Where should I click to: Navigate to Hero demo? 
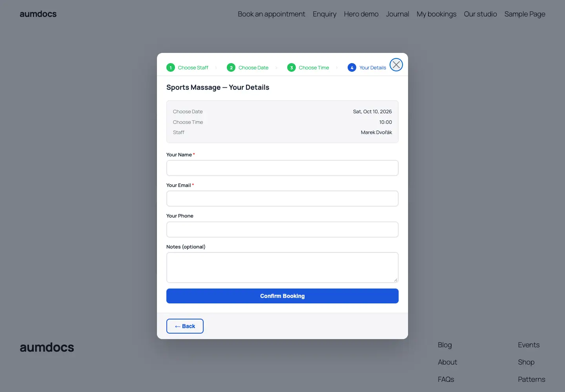(361, 14)
